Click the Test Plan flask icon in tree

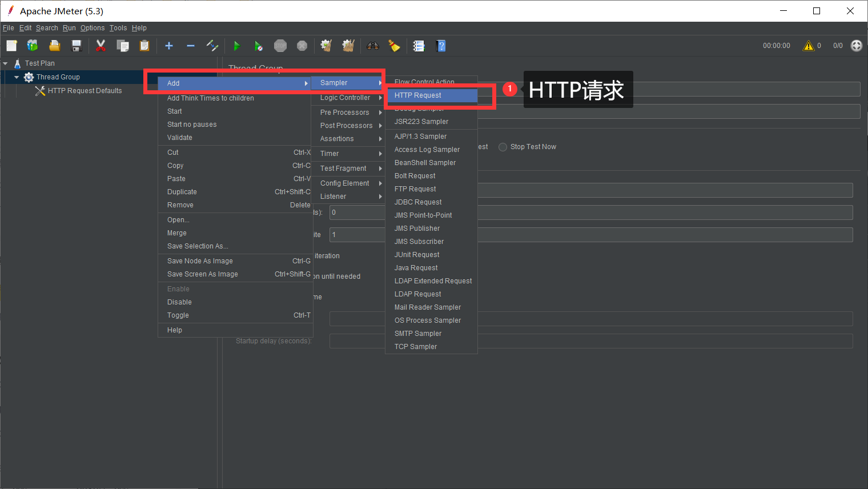click(18, 63)
